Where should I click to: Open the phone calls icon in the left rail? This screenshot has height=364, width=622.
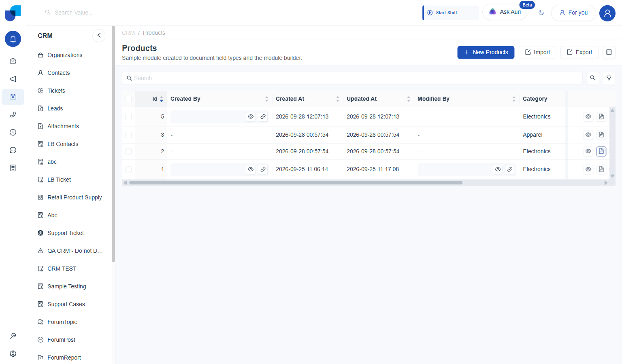click(13, 115)
